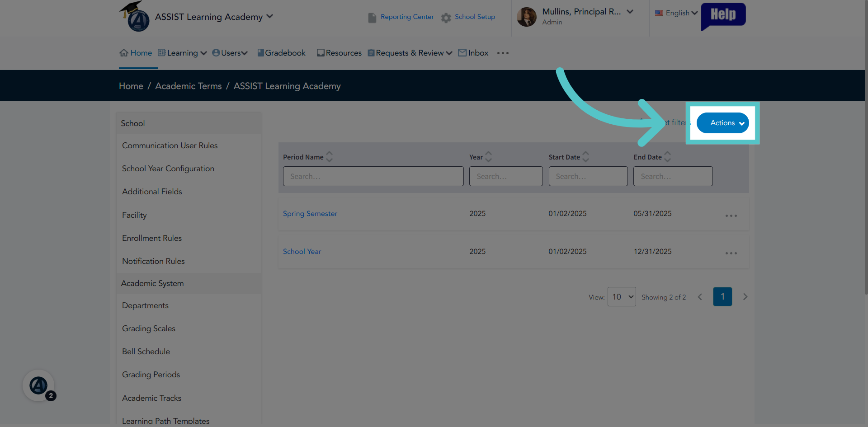Click the ASSIST Learning Academy logo
This screenshot has height=427, width=868.
135,16
